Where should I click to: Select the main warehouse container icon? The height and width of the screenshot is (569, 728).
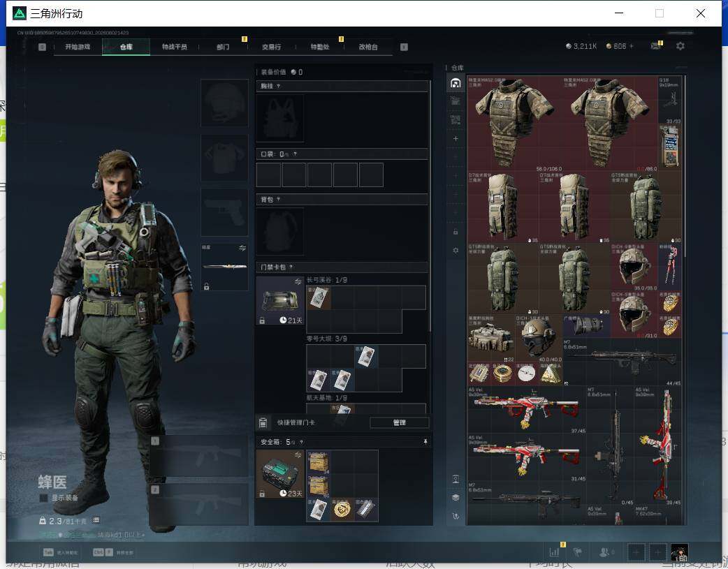click(x=456, y=84)
